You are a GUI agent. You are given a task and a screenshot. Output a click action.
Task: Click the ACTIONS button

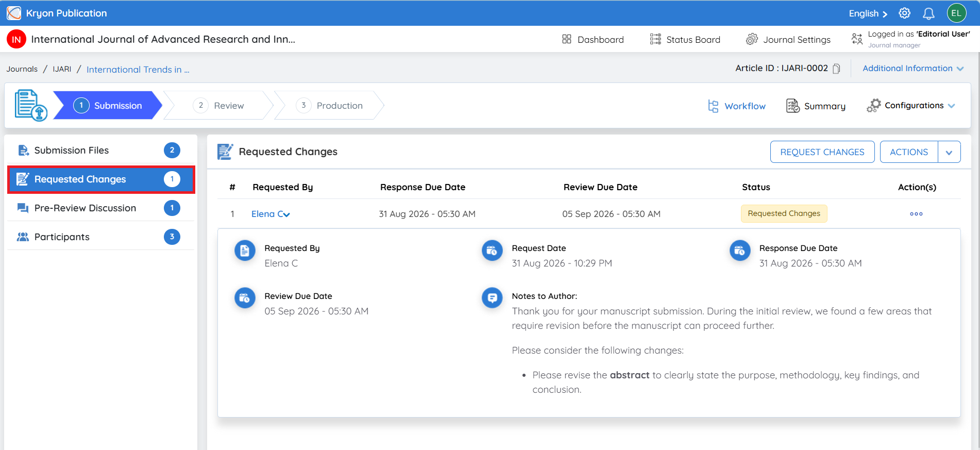click(909, 152)
